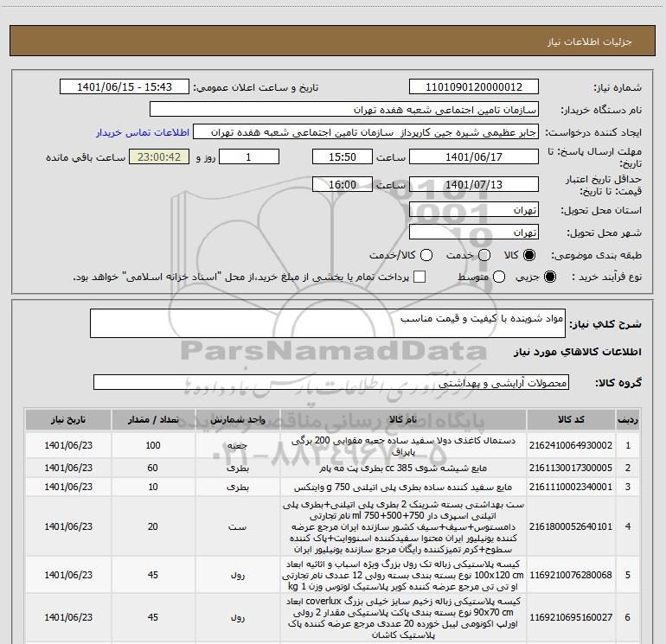The height and width of the screenshot is (644, 666).
Task: Click the response deadline date 1401/06/17
Action: pos(474,156)
